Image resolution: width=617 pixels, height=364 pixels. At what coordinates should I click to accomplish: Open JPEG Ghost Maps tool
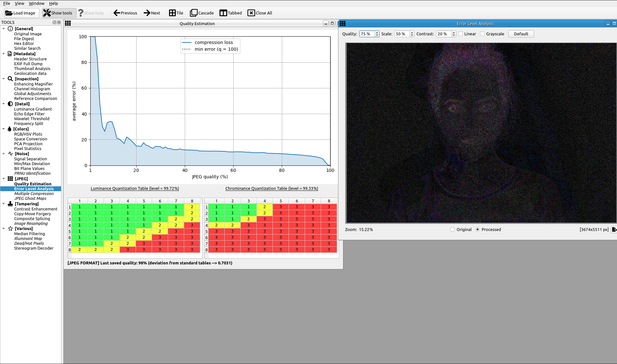30,199
